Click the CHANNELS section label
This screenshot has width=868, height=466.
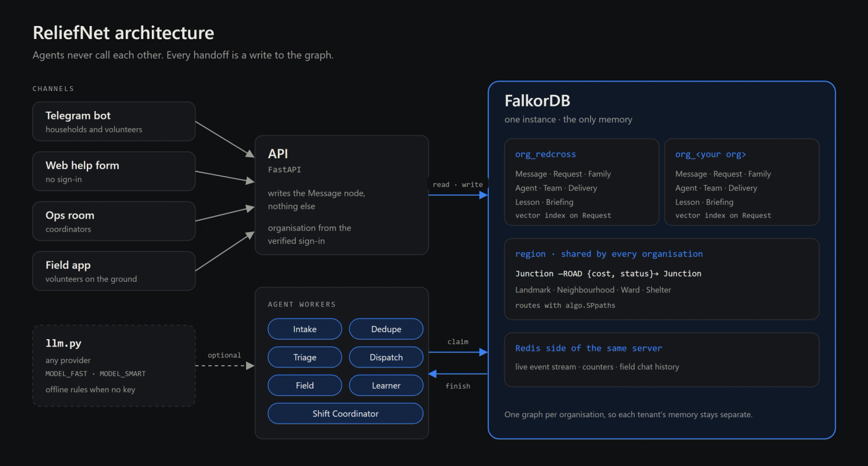pyautogui.click(x=53, y=89)
